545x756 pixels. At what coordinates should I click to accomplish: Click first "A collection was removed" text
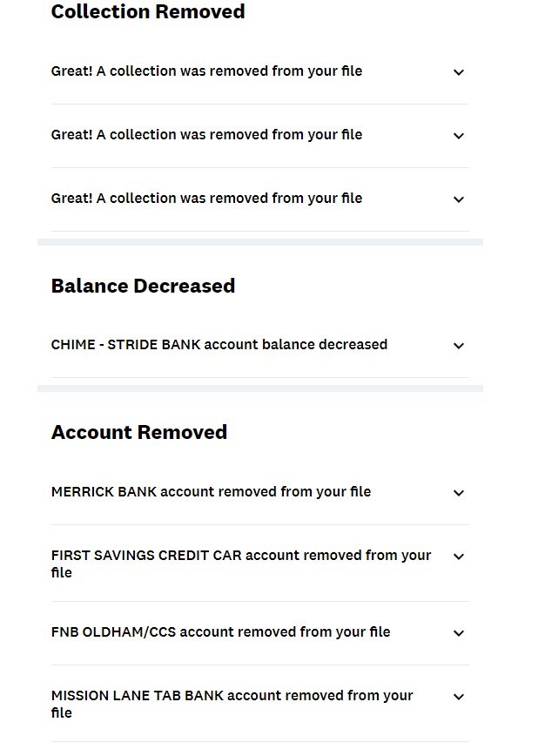[x=206, y=71]
